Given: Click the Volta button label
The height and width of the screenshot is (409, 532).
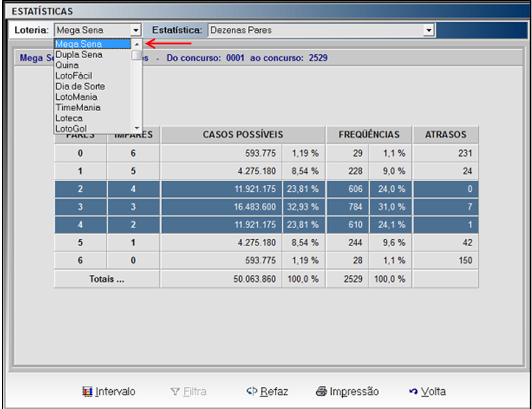Looking at the screenshot, I should point(433,392).
